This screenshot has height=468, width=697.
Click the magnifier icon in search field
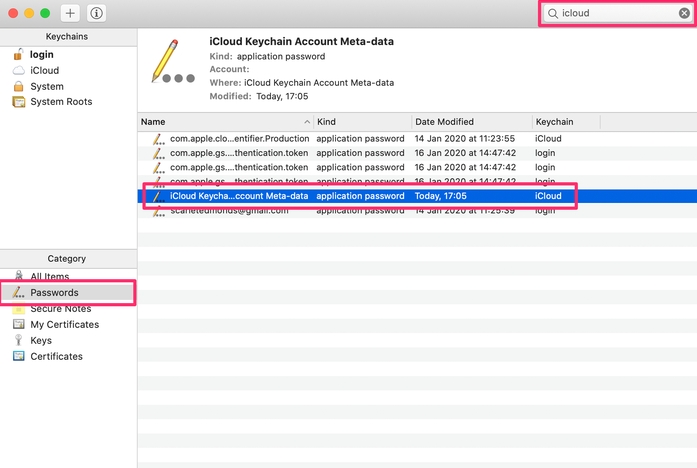[x=553, y=13]
